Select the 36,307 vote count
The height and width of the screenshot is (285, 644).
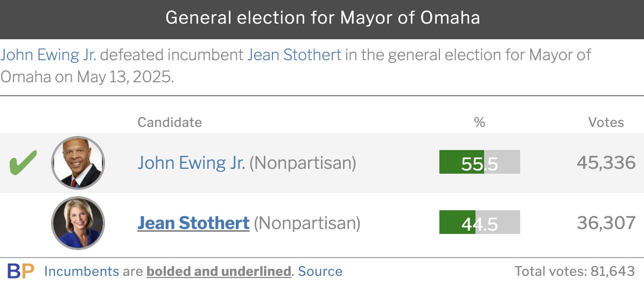pos(606,223)
